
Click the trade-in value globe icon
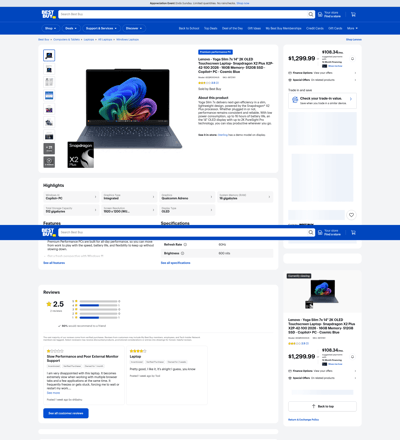295,100
